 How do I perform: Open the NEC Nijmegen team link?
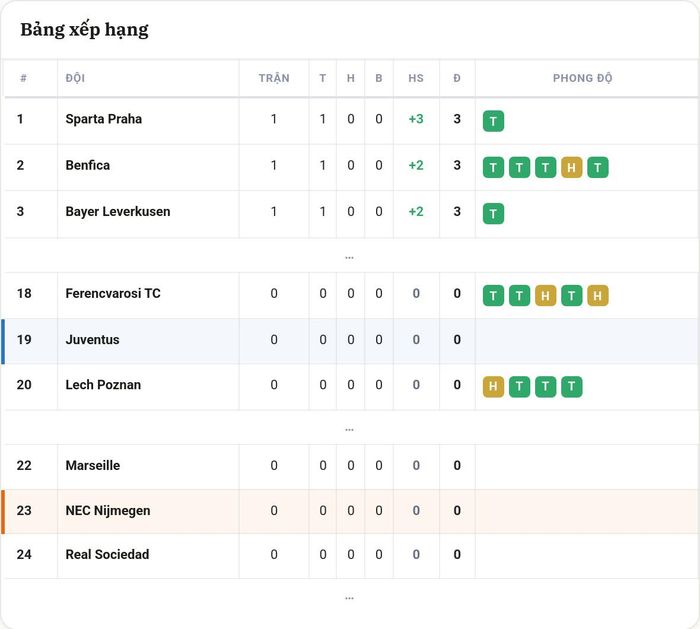click(108, 511)
